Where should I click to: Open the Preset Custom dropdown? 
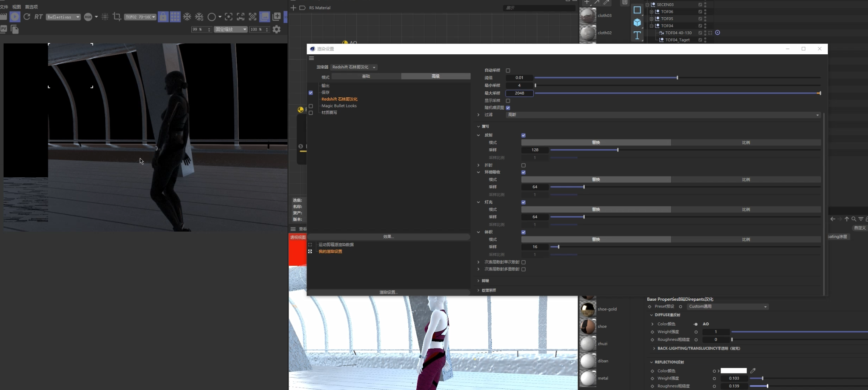[727, 307]
